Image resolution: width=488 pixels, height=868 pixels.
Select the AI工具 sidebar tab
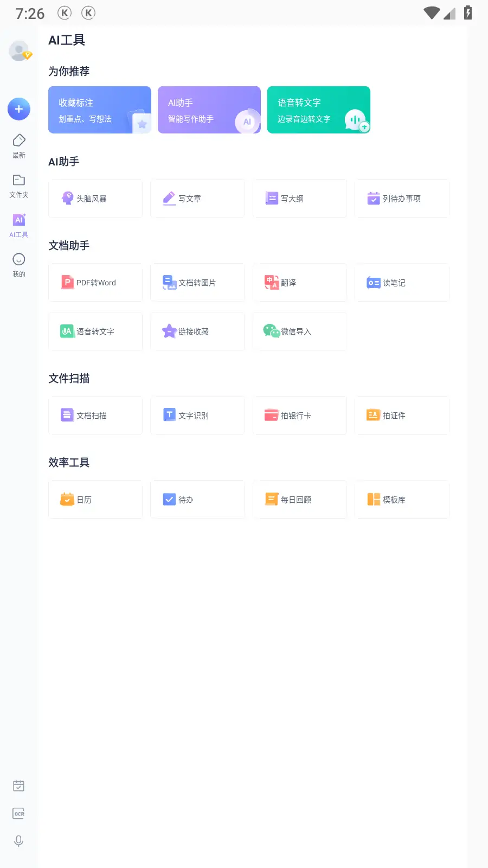click(19, 226)
